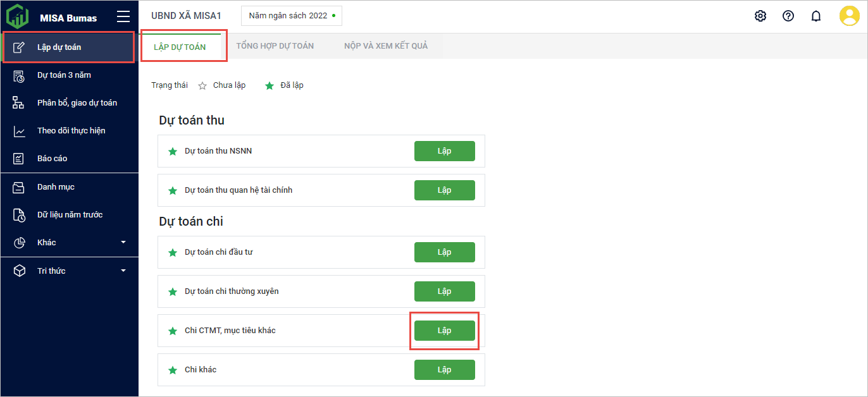Screen dimensions: 868x397
Task: Switch to the Tổng hợp dự toán tab
Action: (275, 46)
